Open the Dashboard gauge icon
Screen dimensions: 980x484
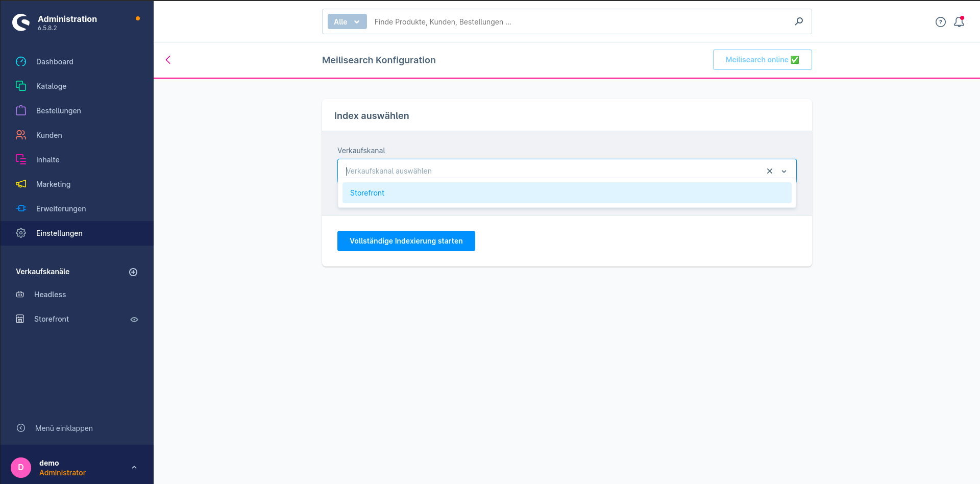click(21, 62)
